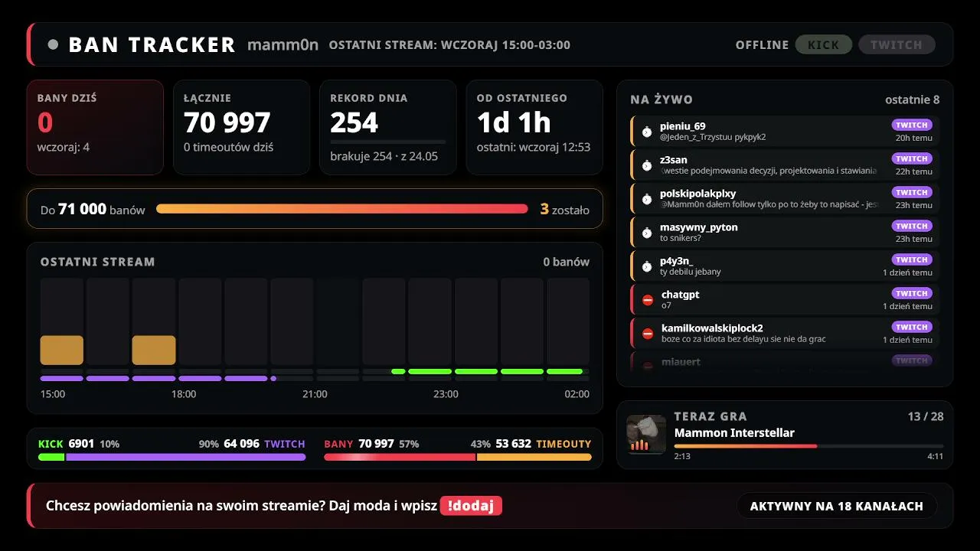Screen dimensions: 980x551
Task: Click the status dot next to BAN TRACKER
Action: (x=53, y=44)
